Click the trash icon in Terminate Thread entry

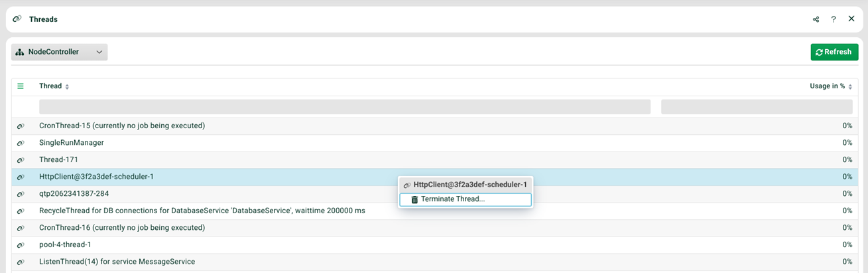[414, 199]
